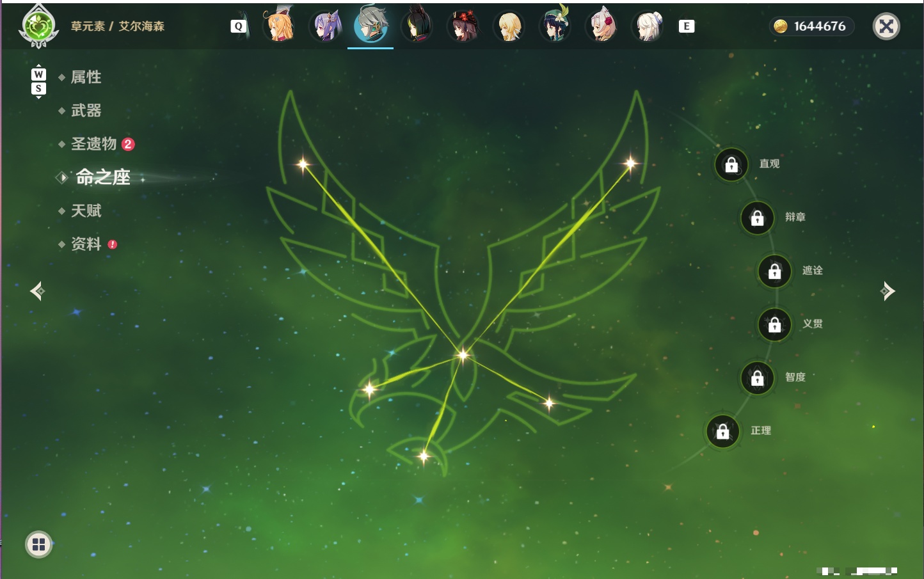924x579 pixels.
Task: Open the 属性 attributes tab
Action: click(x=86, y=77)
